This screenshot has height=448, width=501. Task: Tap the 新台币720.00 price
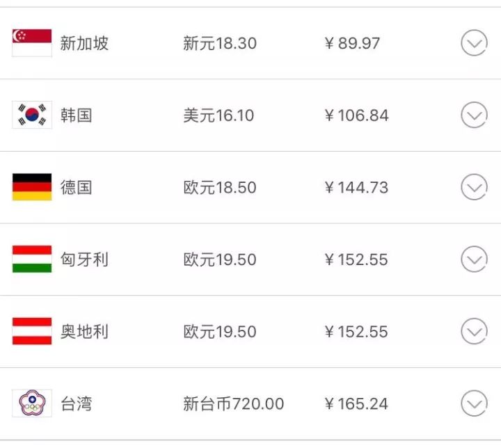(x=233, y=403)
